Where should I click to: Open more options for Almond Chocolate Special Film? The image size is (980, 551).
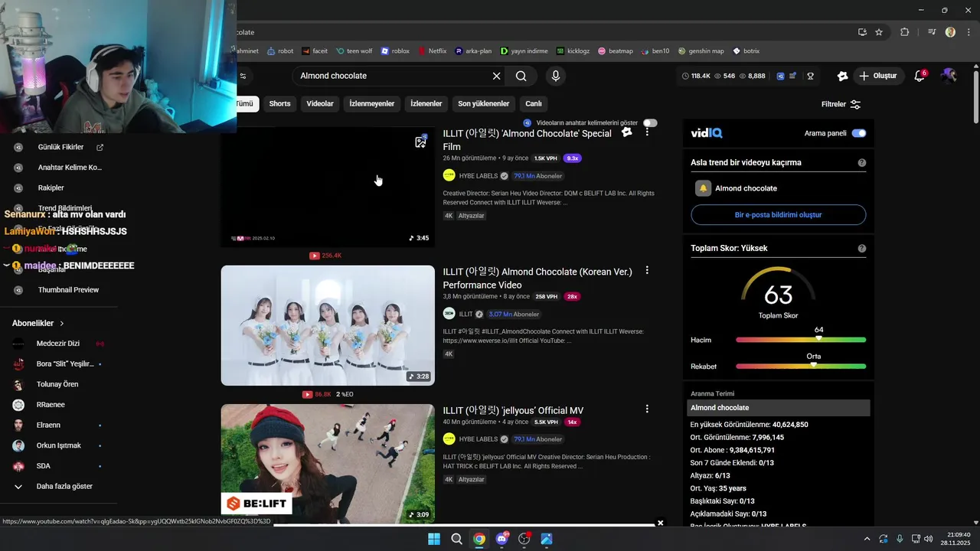(x=647, y=132)
